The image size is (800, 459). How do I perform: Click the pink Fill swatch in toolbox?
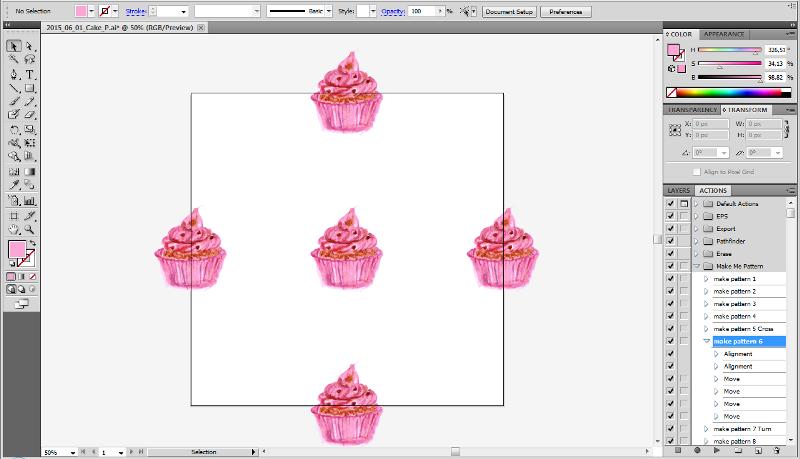tap(17, 250)
